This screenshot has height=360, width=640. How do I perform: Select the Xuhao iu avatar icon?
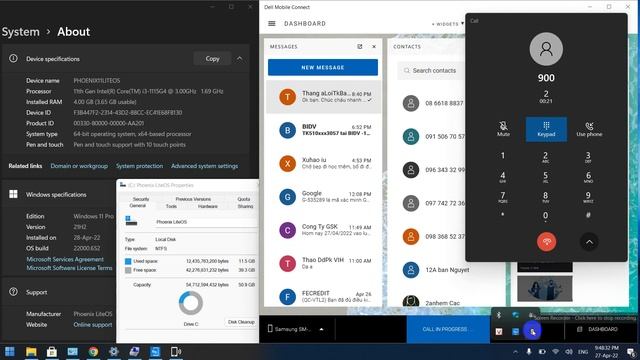coord(287,164)
